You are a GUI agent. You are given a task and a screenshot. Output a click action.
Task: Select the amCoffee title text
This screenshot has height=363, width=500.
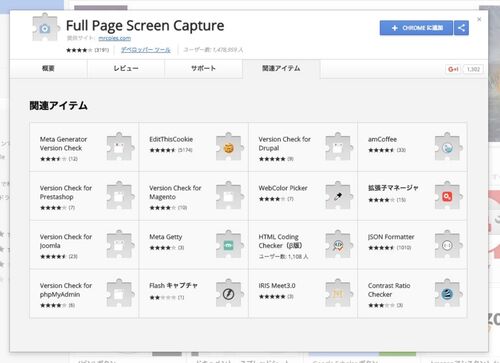pyautogui.click(x=382, y=139)
